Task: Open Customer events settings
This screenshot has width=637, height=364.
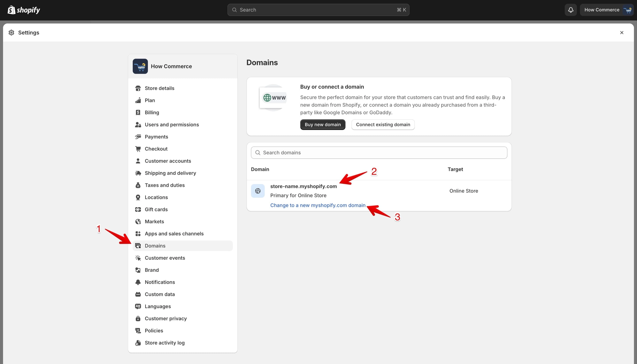Action: [x=183, y=258]
